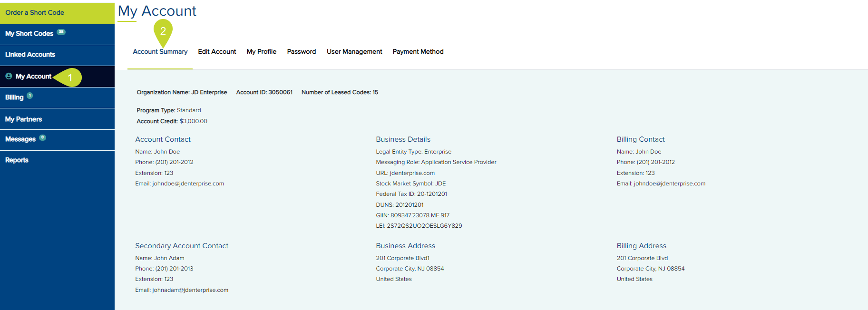Click Order a Short Code in sidebar
Screen dimensions: 868x310
35,13
